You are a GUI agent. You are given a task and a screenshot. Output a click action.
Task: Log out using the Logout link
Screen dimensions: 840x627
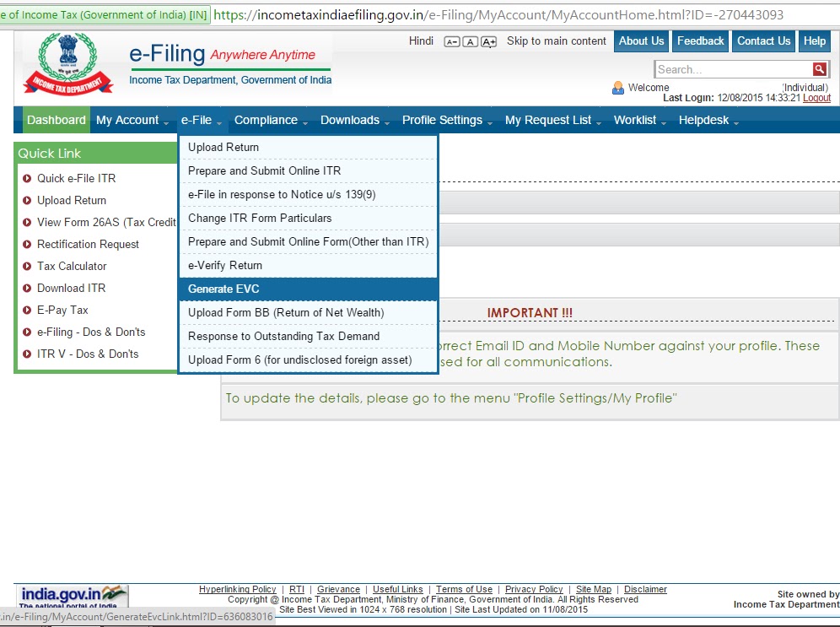(816, 98)
